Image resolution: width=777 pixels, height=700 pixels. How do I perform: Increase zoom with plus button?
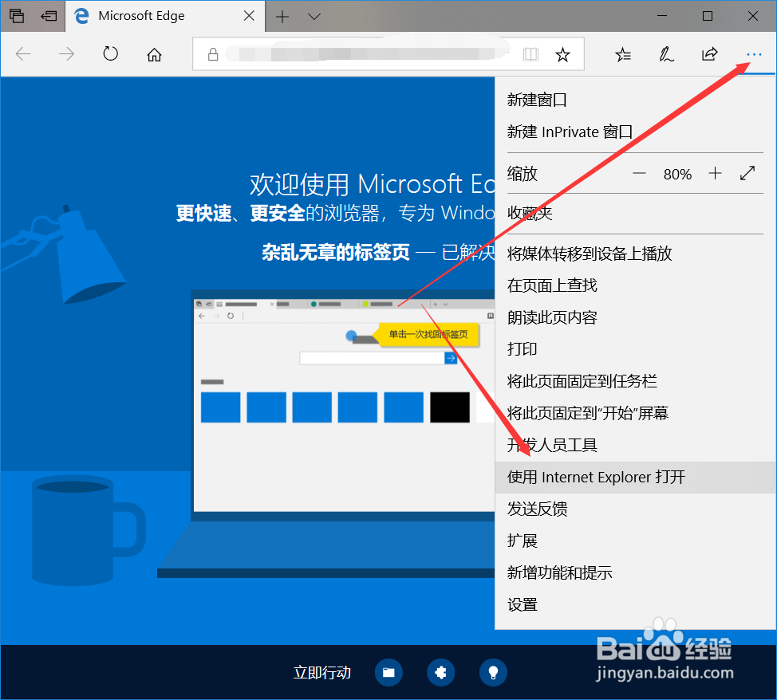(715, 173)
